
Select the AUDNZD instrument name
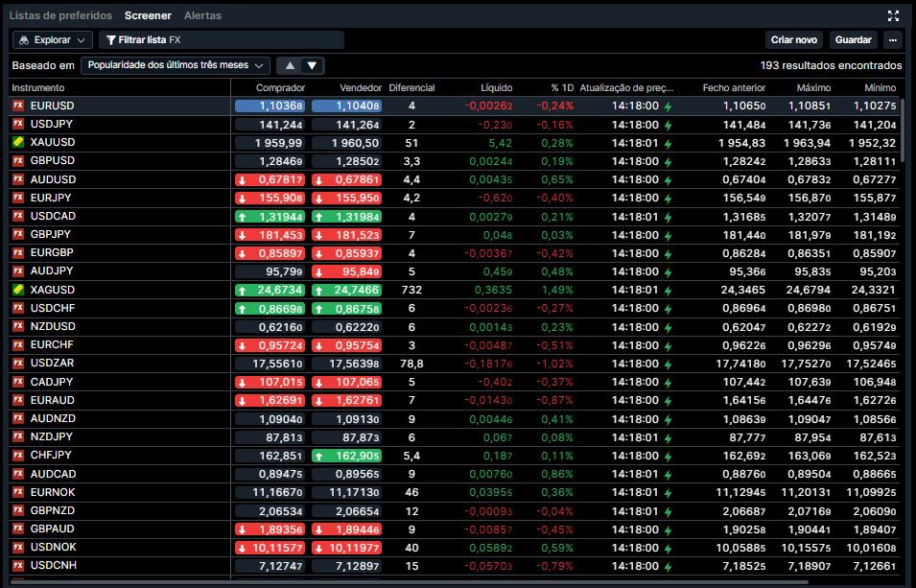coord(53,418)
